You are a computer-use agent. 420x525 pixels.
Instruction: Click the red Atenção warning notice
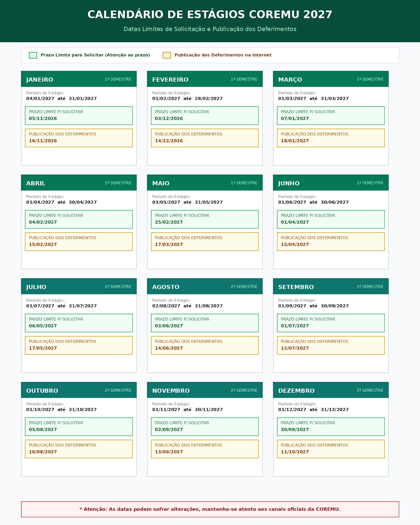pyautogui.click(x=210, y=509)
